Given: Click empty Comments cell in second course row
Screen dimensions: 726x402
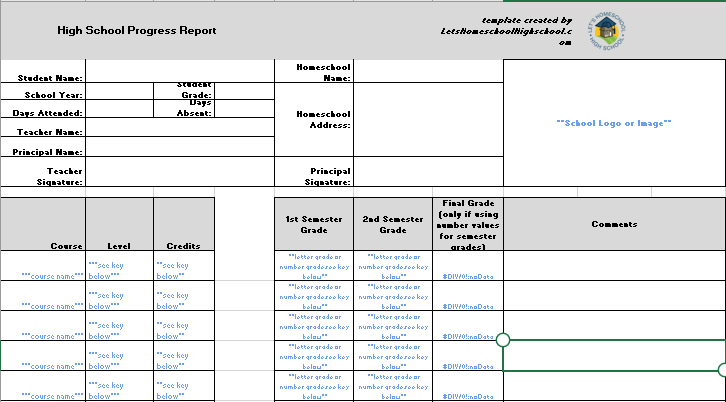Looking at the screenshot, I should pos(614,296).
